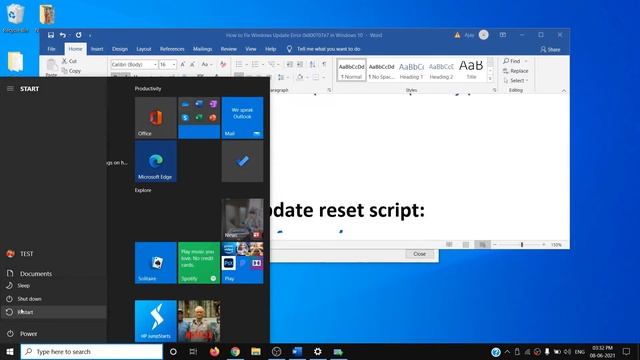Click Find in the Editing group
Screen dimensions: 640x360
[515, 61]
